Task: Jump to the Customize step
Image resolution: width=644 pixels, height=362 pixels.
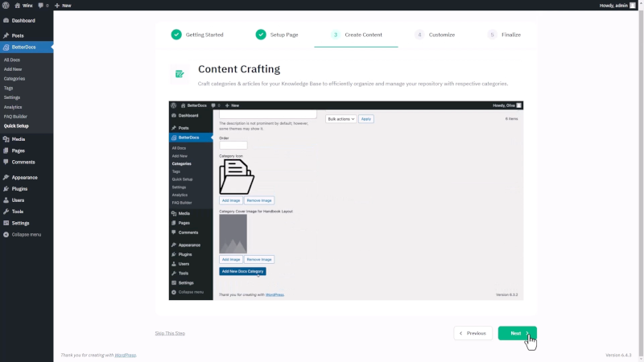Action: (435, 35)
